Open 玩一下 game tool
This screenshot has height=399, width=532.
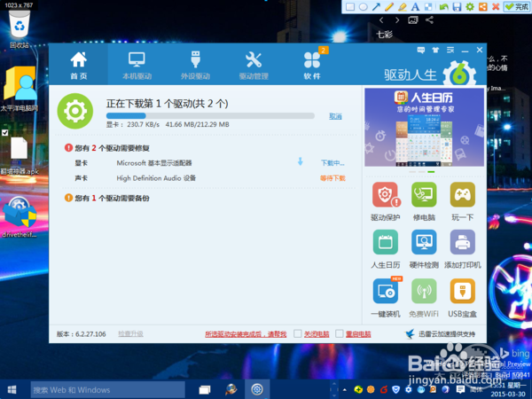point(463,201)
